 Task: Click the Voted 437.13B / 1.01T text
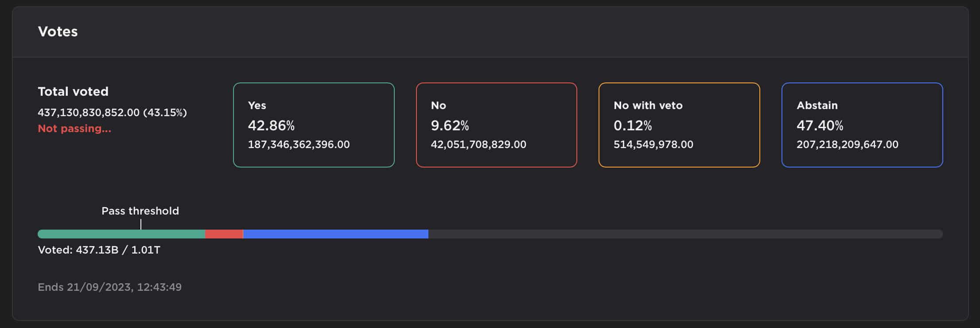click(99, 250)
